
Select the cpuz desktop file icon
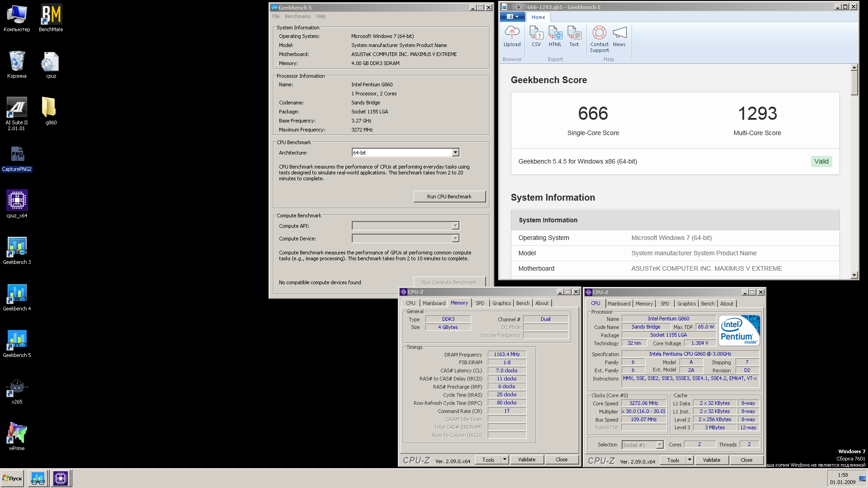coord(51,65)
